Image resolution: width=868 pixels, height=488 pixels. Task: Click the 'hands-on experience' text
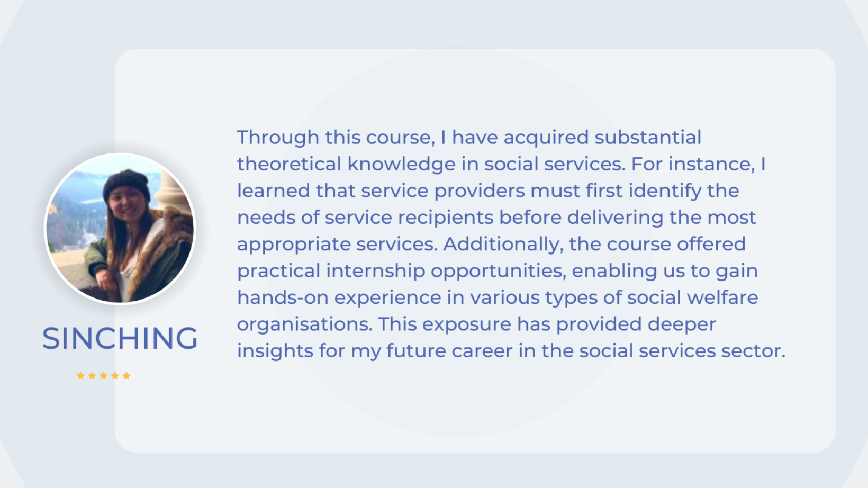[339, 297]
